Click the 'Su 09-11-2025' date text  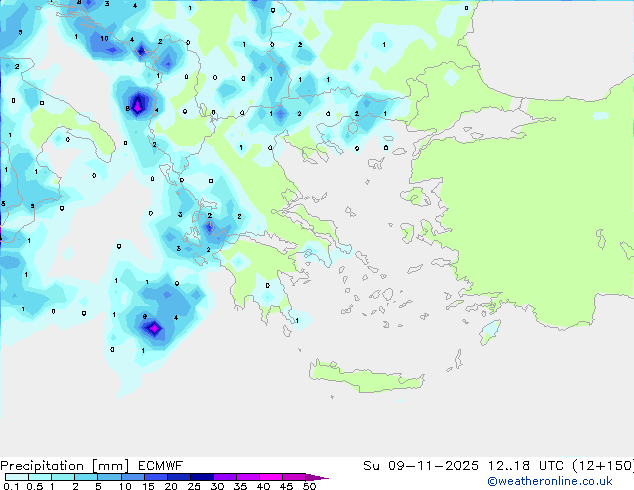point(421,466)
